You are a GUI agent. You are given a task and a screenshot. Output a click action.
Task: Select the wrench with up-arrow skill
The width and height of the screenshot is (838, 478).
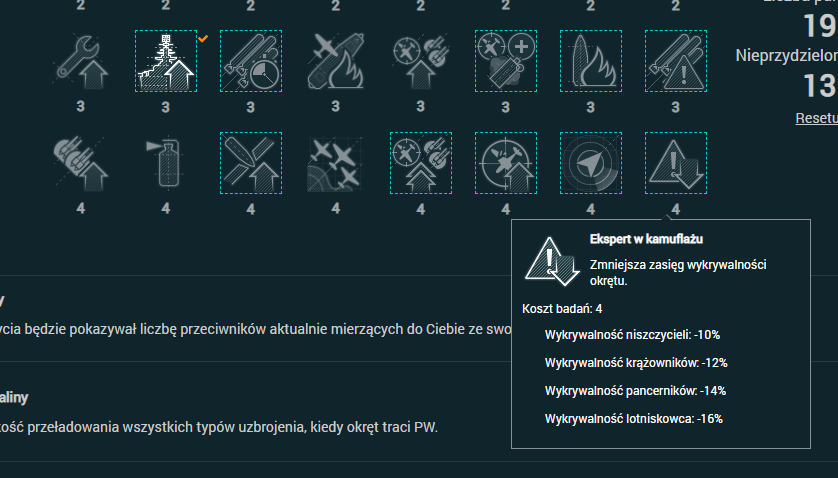pyautogui.click(x=81, y=61)
